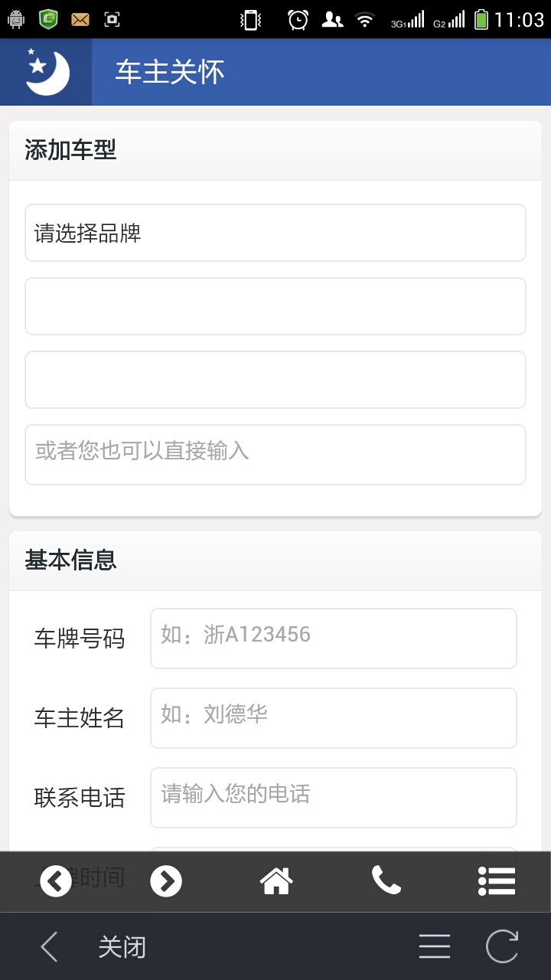The image size is (551, 980).
Task: Tap the 车牌号码 license plate input field
Action: [x=334, y=638]
